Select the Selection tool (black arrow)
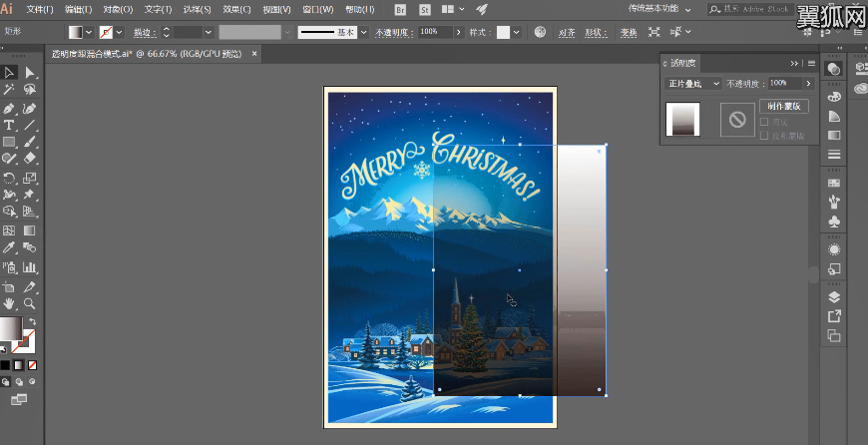This screenshot has width=868, height=445. click(9, 73)
